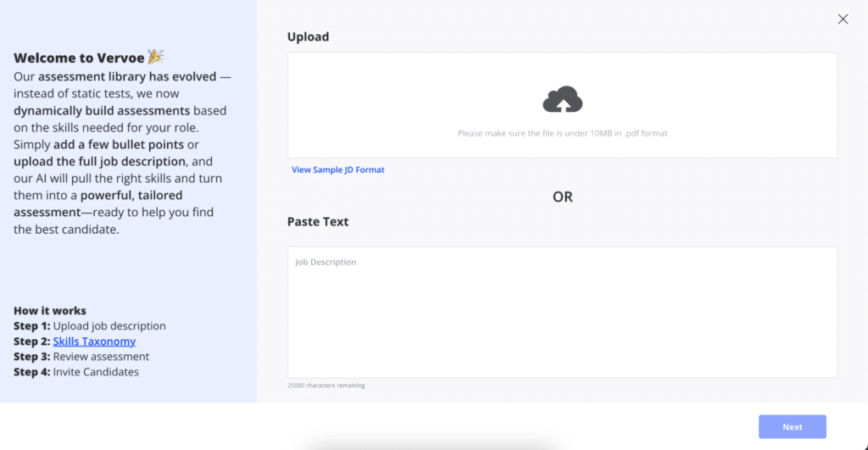Screen dimensions: 868x450
Task: Click the 'Welcome to Vervoe' heading
Action: tap(79, 58)
